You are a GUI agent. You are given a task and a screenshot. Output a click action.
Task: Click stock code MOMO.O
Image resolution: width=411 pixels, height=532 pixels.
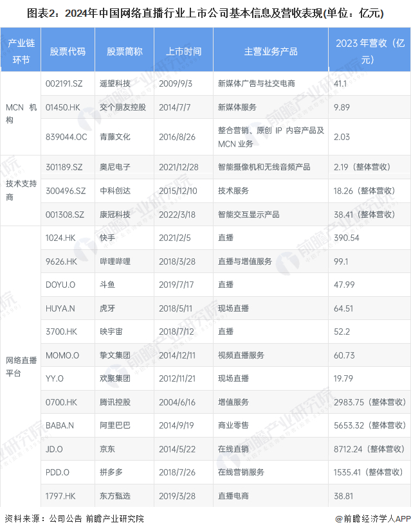point(62,355)
